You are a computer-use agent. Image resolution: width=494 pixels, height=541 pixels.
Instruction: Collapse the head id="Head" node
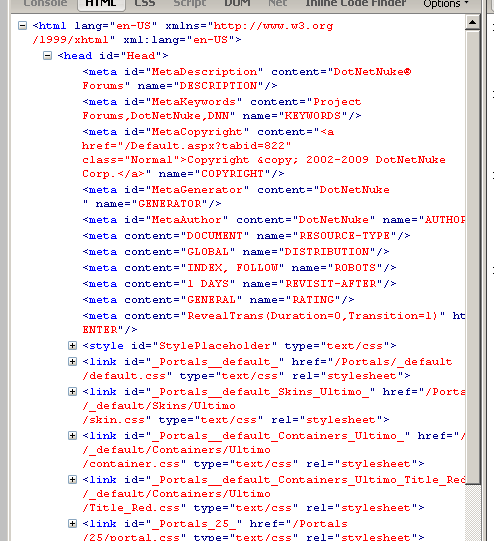47,55
